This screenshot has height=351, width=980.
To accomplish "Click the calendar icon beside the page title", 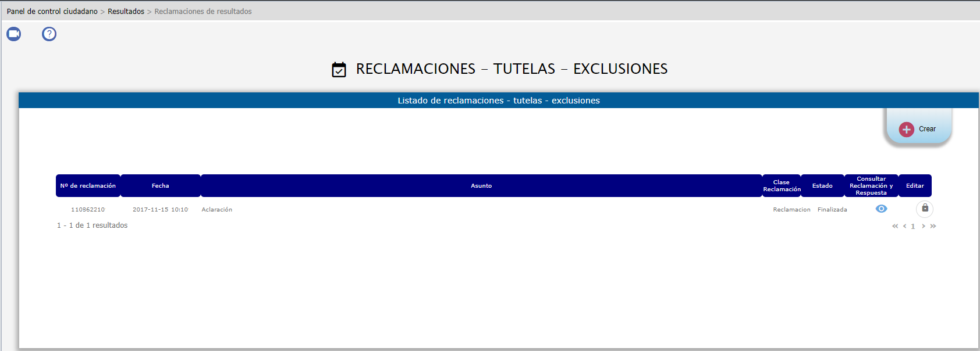I will click(x=339, y=70).
